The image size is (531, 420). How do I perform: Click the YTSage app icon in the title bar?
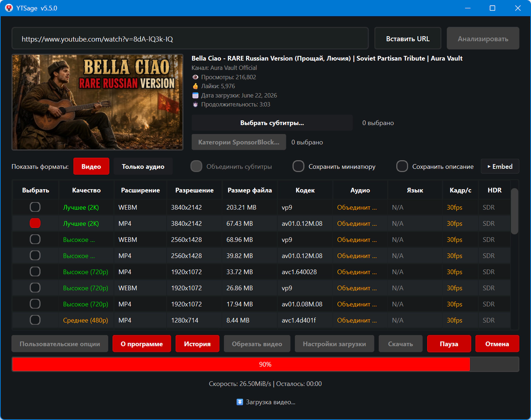click(x=9, y=8)
